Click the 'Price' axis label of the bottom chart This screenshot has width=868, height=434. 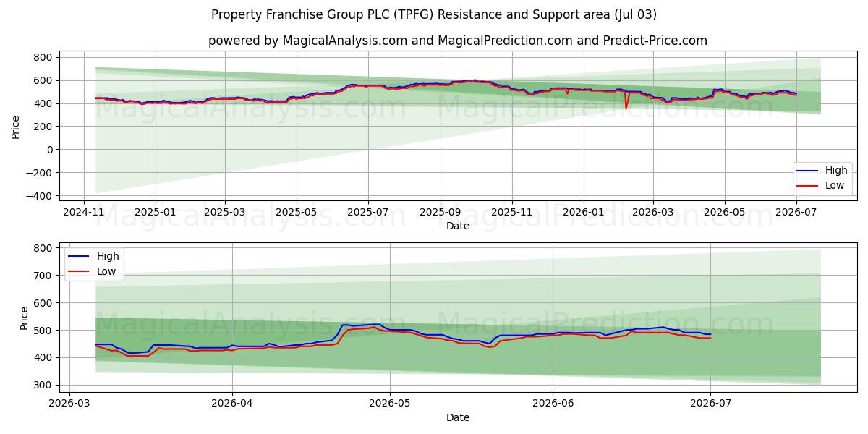(25, 318)
